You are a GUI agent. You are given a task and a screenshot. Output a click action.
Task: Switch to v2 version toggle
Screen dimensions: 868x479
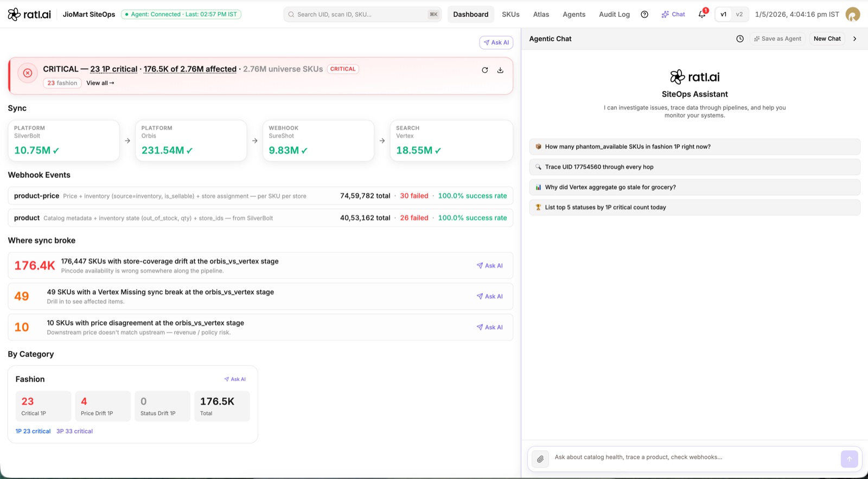click(739, 15)
